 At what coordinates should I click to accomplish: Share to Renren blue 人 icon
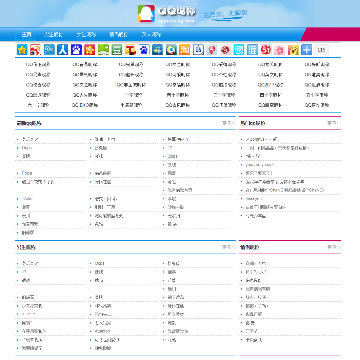[63, 50]
